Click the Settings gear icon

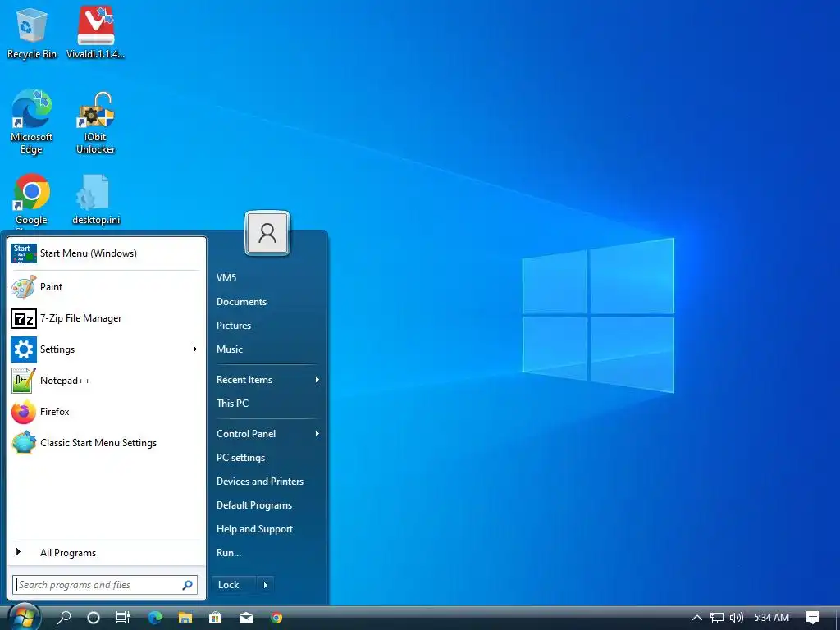tap(24, 349)
